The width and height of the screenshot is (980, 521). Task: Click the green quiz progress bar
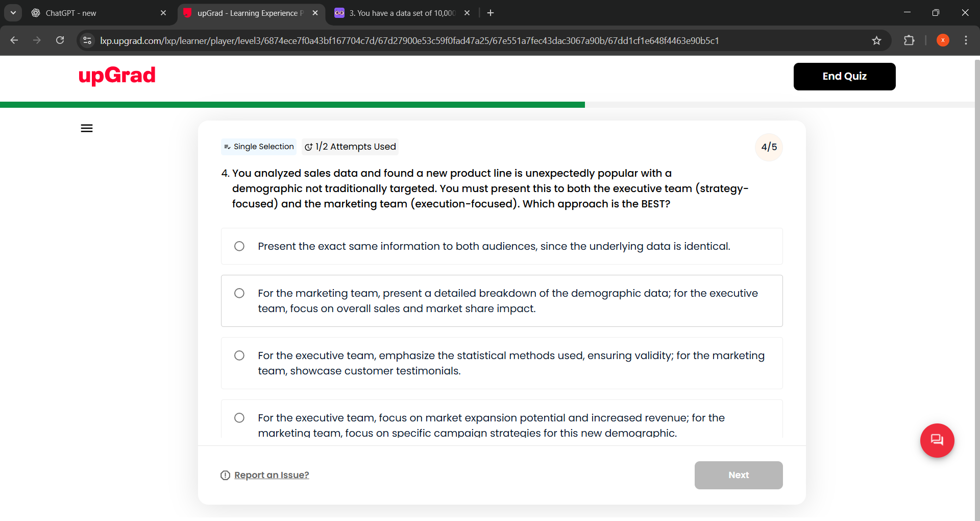pos(292,105)
